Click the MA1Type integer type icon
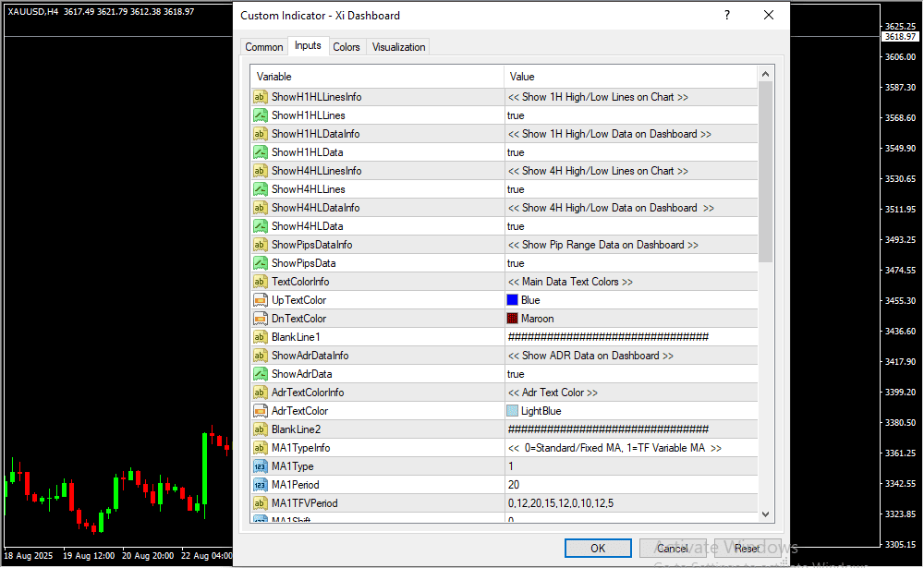Image resolution: width=924 pixels, height=568 pixels. (260, 466)
